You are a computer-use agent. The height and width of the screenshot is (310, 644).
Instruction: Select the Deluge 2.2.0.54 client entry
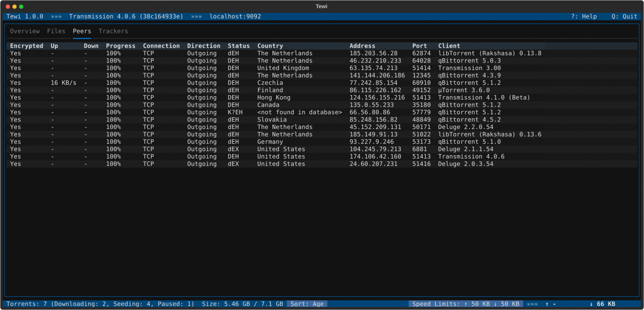click(x=466, y=127)
